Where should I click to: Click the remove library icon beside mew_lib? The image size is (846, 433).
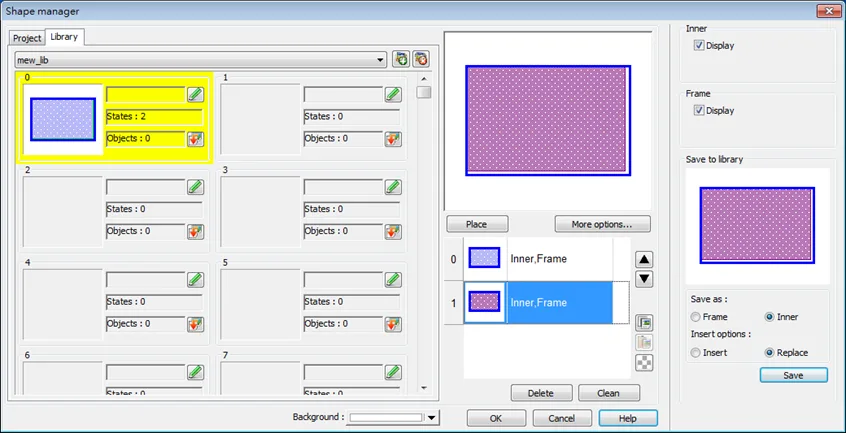pos(421,59)
